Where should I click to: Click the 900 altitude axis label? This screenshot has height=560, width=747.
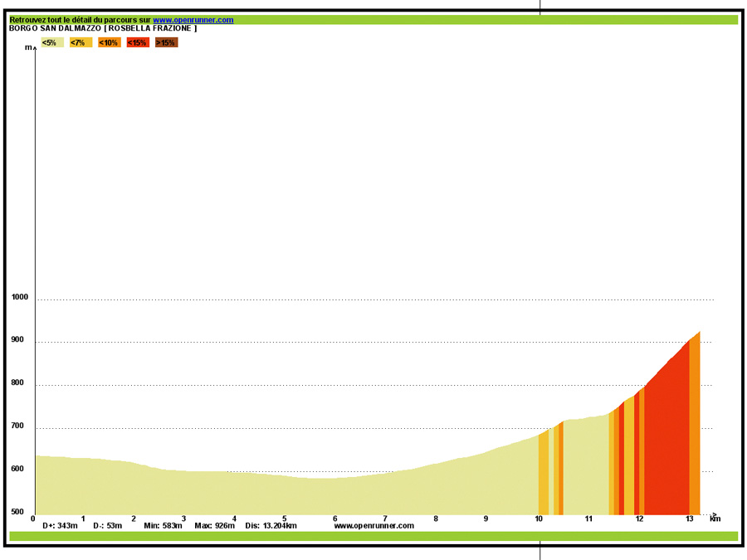(17, 339)
